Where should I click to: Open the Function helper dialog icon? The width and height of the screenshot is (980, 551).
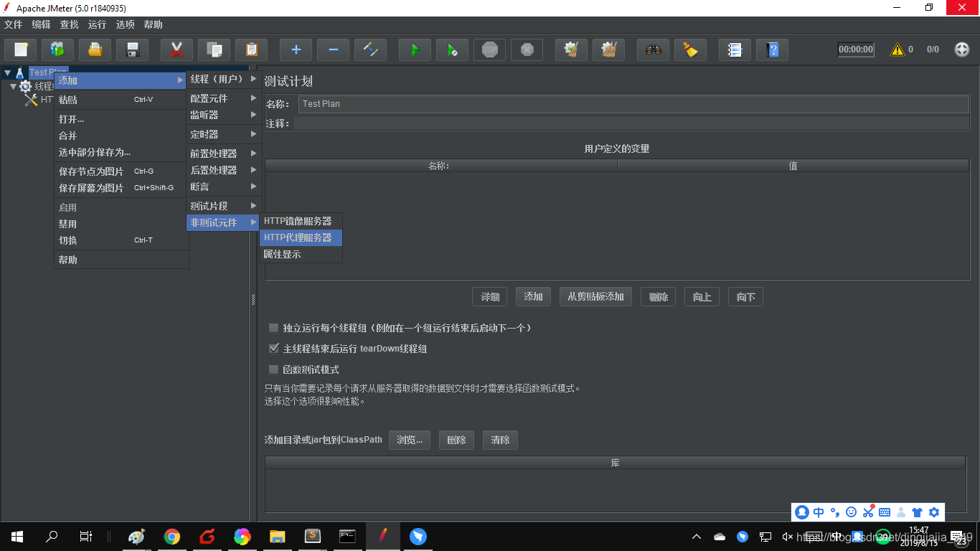[735, 50]
